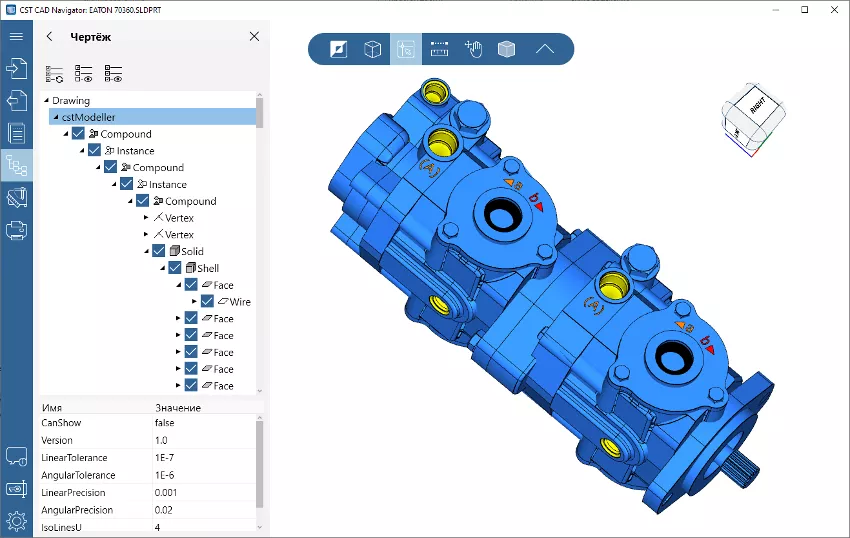Open the print icon in left sidebar
Viewport: 850px width, 538px height.
(16, 230)
